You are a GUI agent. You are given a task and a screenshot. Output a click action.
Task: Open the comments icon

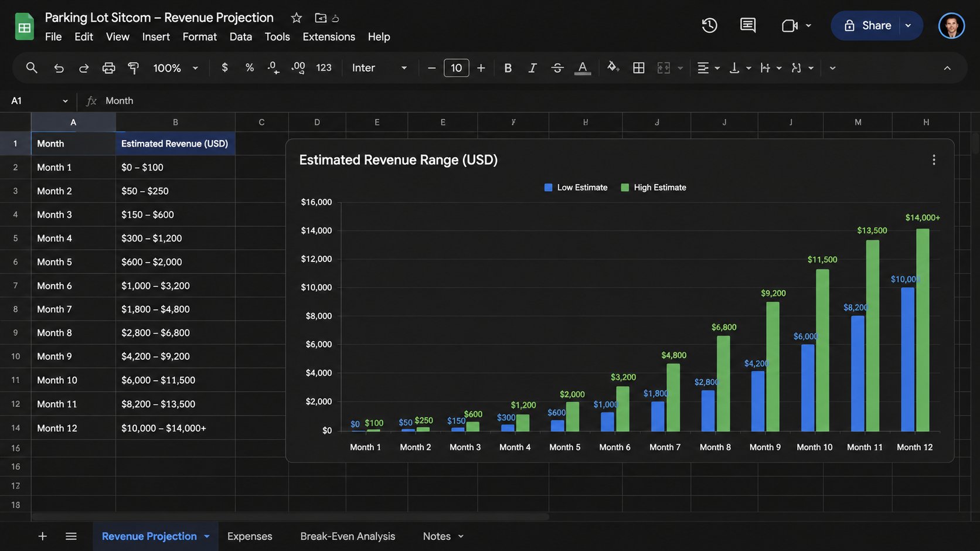tap(747, 25)
